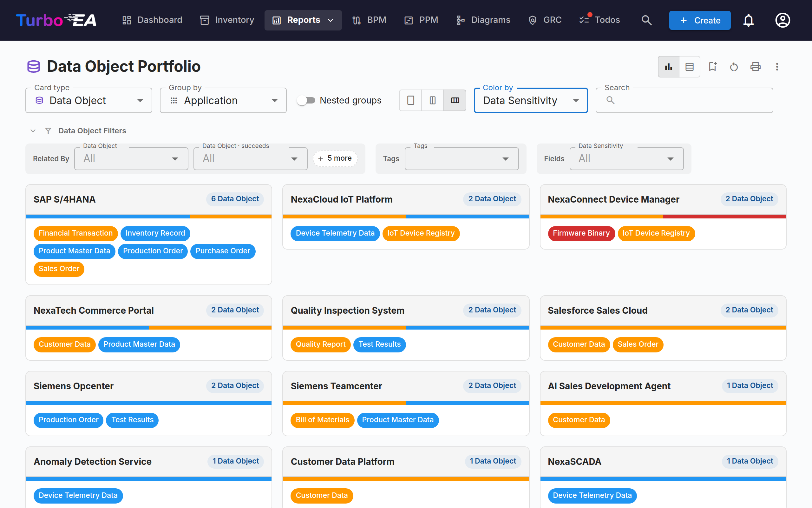Click Customer Data in AI Sales Development Agent
This screenshot has height=508, width=812.
click(579, 420)
